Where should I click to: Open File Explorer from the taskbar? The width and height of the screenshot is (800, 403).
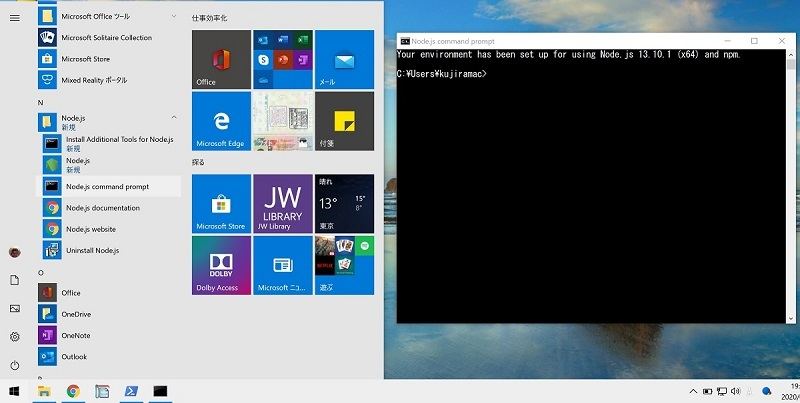coord(44,391)
